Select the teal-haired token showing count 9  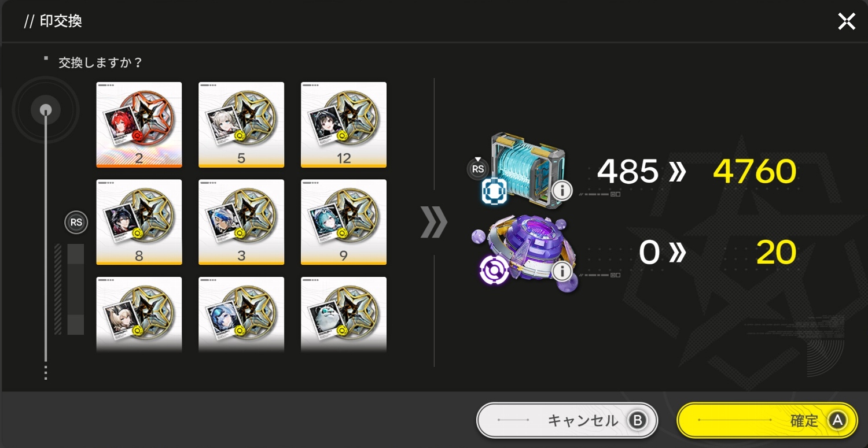coord(344,222)
